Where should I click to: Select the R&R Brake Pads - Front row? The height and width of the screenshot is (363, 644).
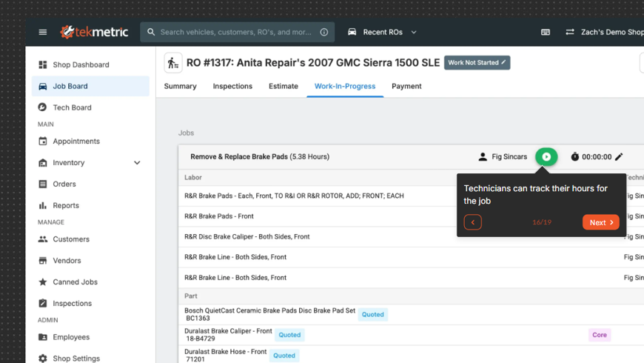411,216
